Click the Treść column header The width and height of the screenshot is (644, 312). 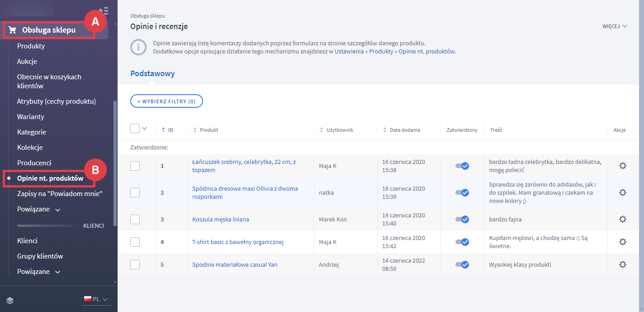pyautogui.click(x=496, y=130)
